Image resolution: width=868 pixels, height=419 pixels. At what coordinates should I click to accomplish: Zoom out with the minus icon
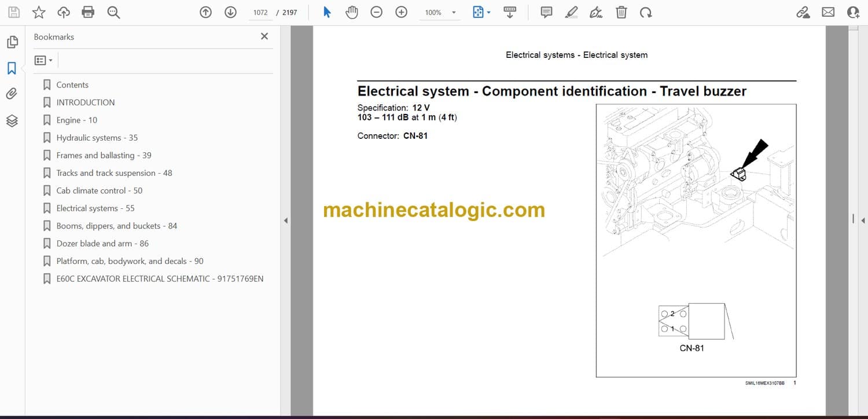pyautogui.click(x=377, y=12)
